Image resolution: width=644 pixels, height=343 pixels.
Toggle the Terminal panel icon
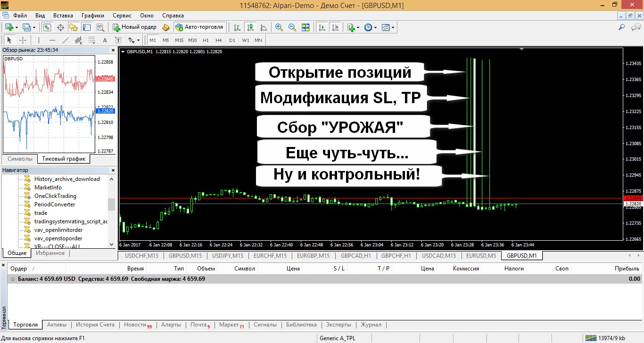[x=87, y=27]
